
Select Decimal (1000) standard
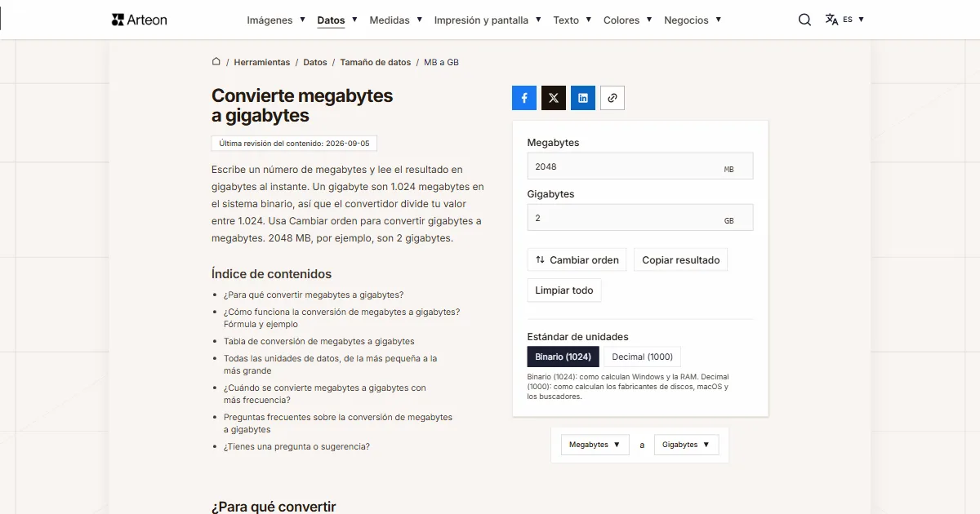click(x=643, y=357)
